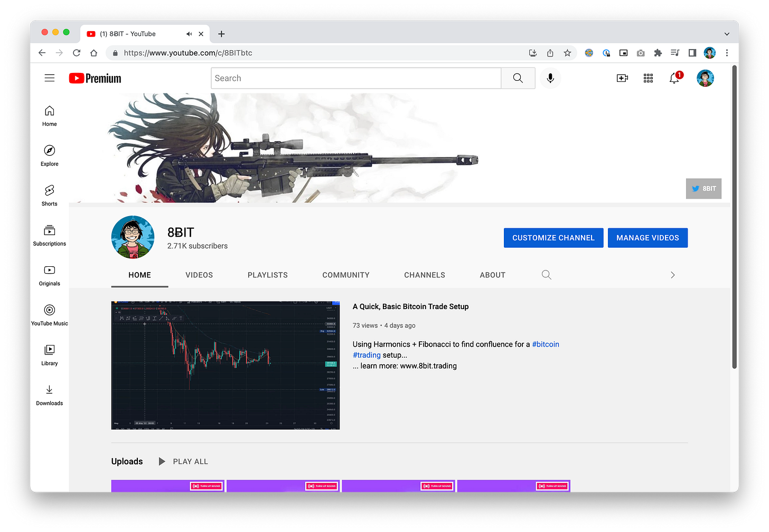
Task: Start voice search with microphone icon
Action: pos(550,78)
